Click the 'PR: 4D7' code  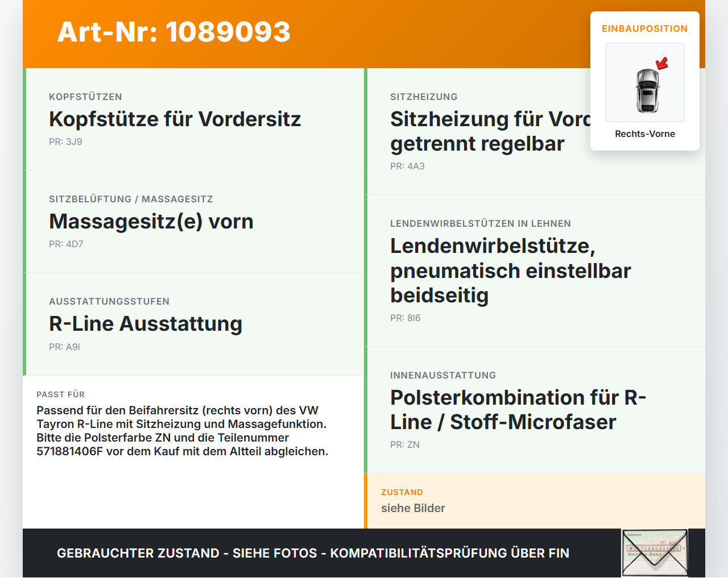click(66, 244)
